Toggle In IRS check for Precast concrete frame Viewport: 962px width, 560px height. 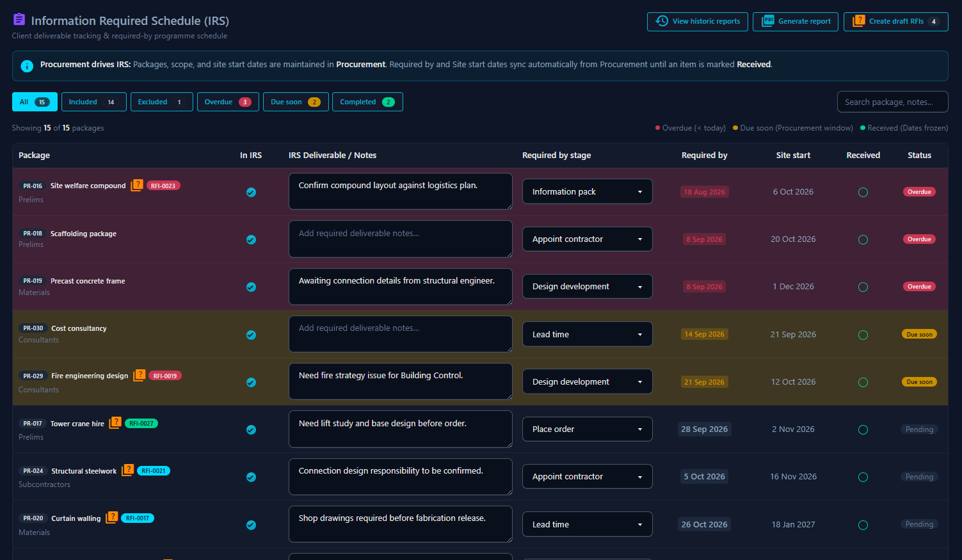point(251,287)
